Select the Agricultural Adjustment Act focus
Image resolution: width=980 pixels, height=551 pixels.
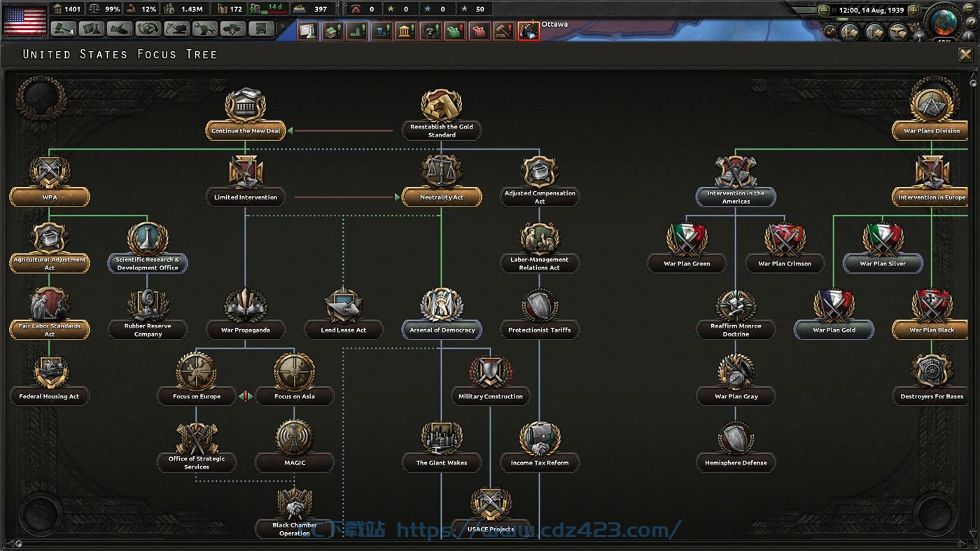[50, 247]
